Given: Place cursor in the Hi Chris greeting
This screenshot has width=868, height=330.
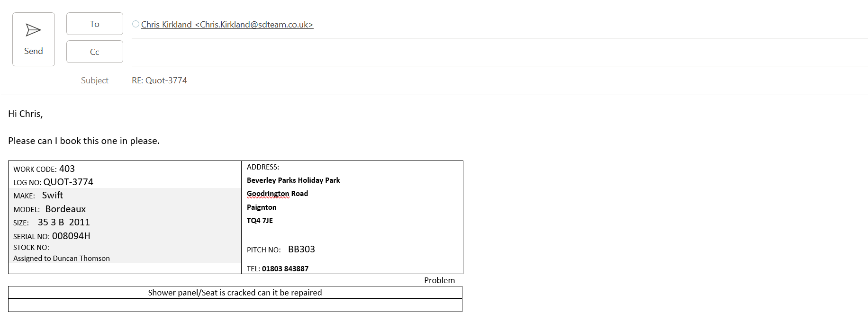Looking at the screenshot, I should coord(26,114).
